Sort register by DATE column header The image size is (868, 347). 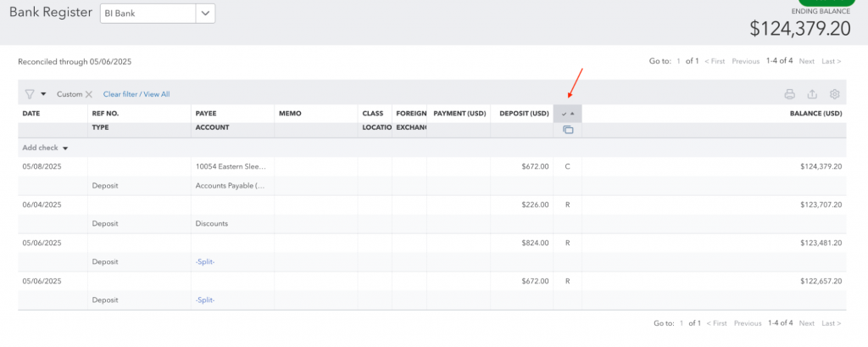pyautogui.click(x=31, y=114)
